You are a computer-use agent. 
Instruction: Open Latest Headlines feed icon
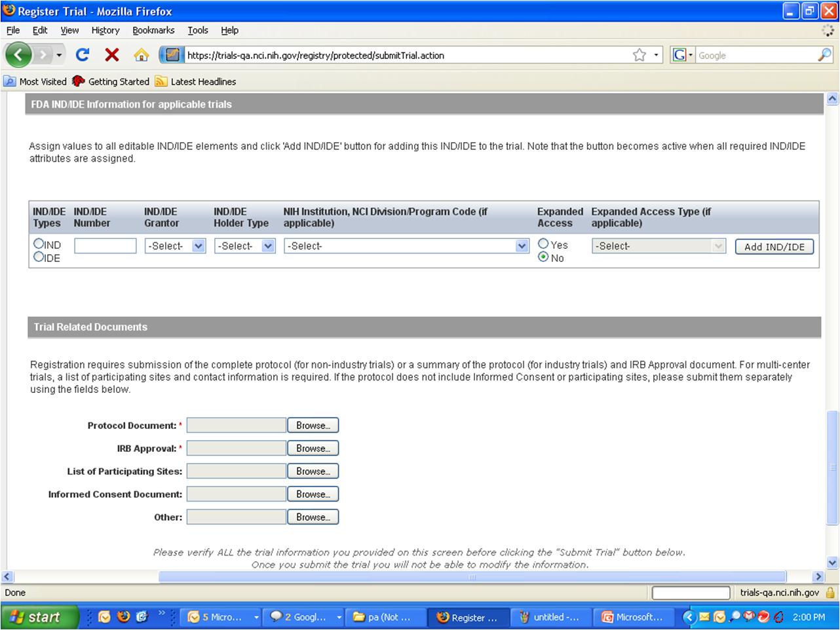pyautogui.click(x=161, y=82)
